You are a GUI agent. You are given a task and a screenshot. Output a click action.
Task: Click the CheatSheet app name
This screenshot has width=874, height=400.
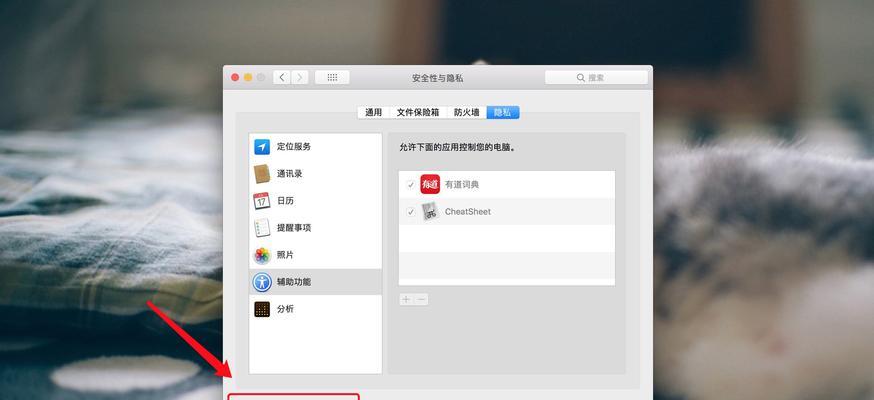click(468, 212)
